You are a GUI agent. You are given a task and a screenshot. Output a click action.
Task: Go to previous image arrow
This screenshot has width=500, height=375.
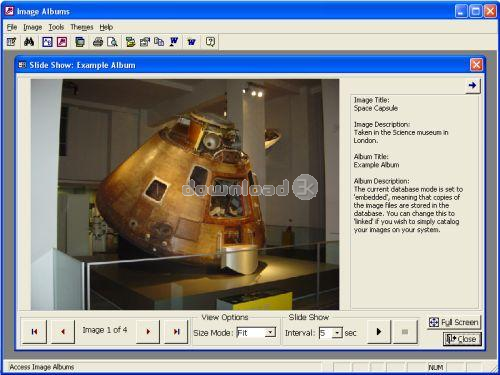(63, 331)
